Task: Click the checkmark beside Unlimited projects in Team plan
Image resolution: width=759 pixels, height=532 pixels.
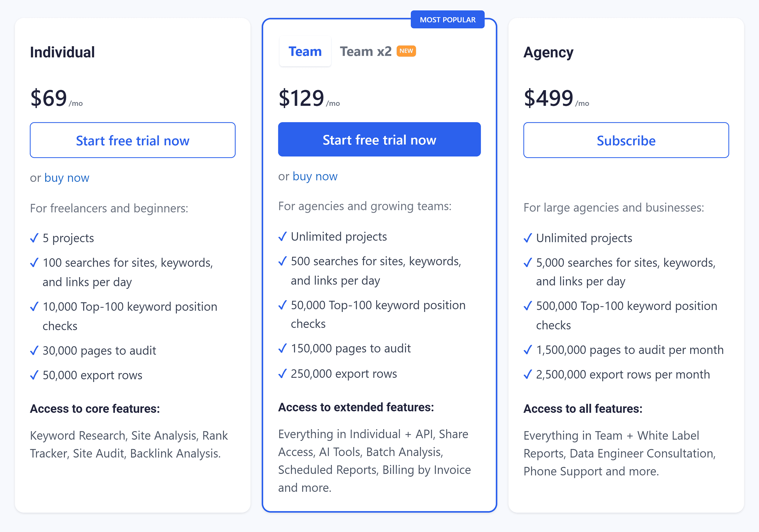Action: [283, 237]
